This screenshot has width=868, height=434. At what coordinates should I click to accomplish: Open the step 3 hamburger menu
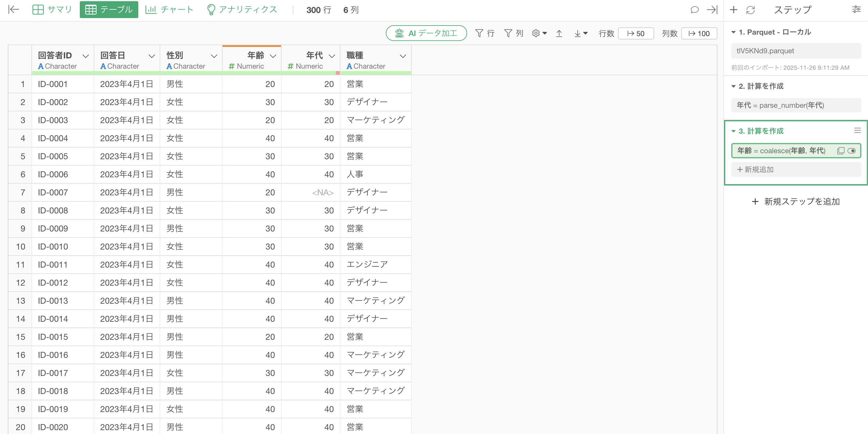857,131
